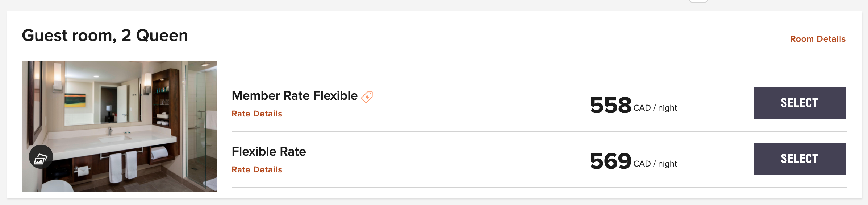Image resolution: width=868 pixels, height=205 pixels.
Task: Click the partially visible box at top edge
Action: point(698,1)
